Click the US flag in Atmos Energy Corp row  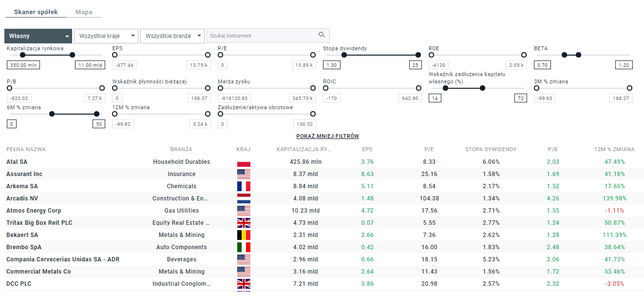[x=244, y=211]
